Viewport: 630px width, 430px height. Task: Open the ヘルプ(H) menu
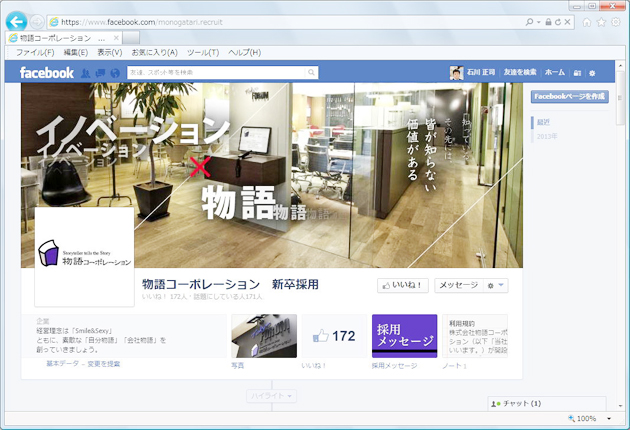[x=244, y=52]
